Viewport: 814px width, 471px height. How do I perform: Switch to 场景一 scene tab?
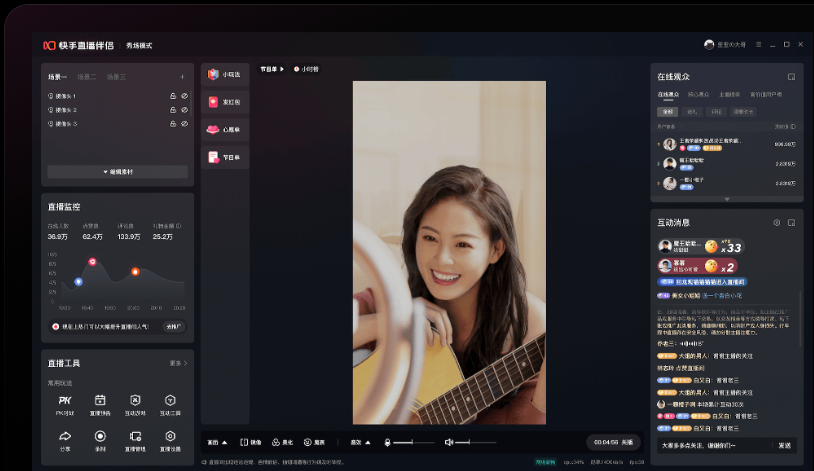click(x=58, y=77)
